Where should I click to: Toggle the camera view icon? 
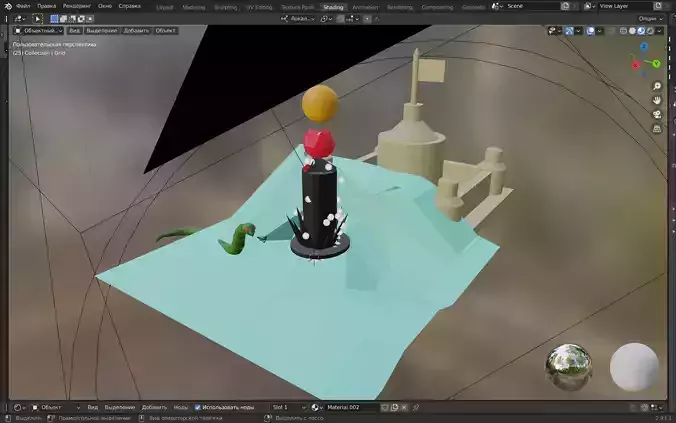[657, 114]
